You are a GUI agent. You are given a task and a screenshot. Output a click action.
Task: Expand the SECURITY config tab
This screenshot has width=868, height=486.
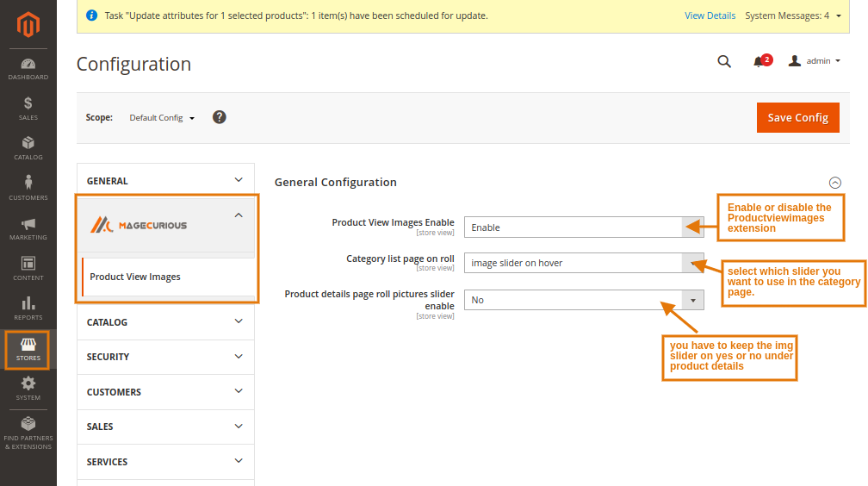(165, 357)
